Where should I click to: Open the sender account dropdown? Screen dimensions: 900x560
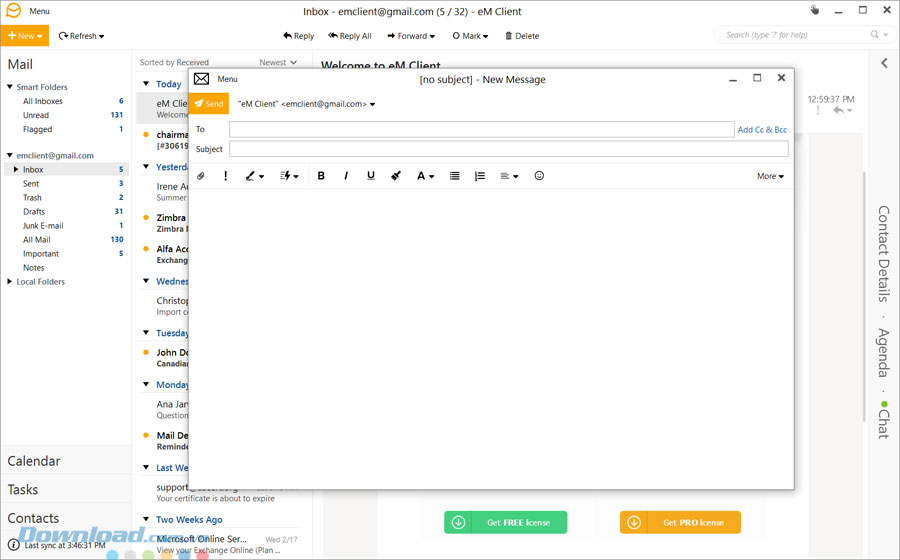click(x=372, y=104)
